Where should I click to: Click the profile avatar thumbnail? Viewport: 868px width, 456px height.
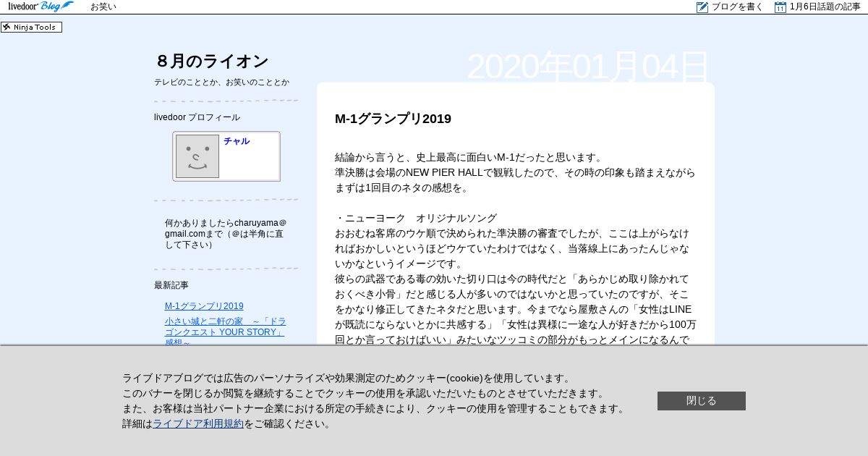tap(197, 156)
